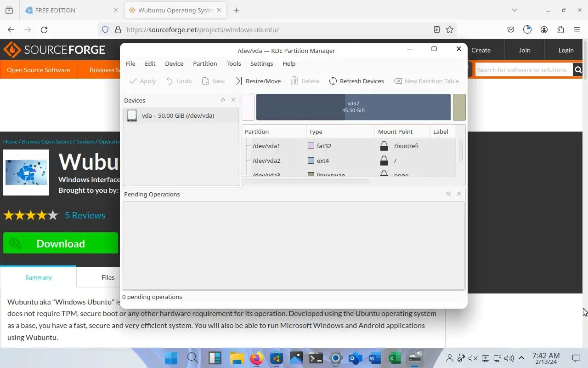Click the New partition toolbar button

213,81
